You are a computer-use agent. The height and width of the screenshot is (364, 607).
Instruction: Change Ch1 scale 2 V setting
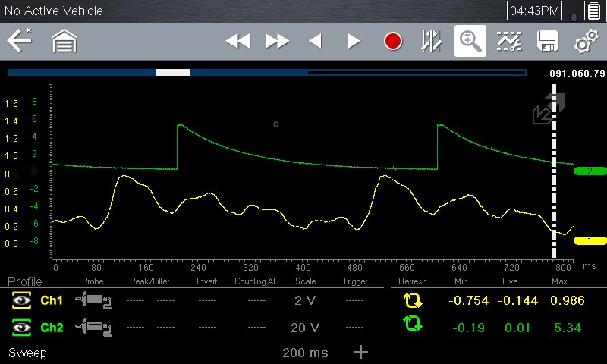tap(304, 301)
